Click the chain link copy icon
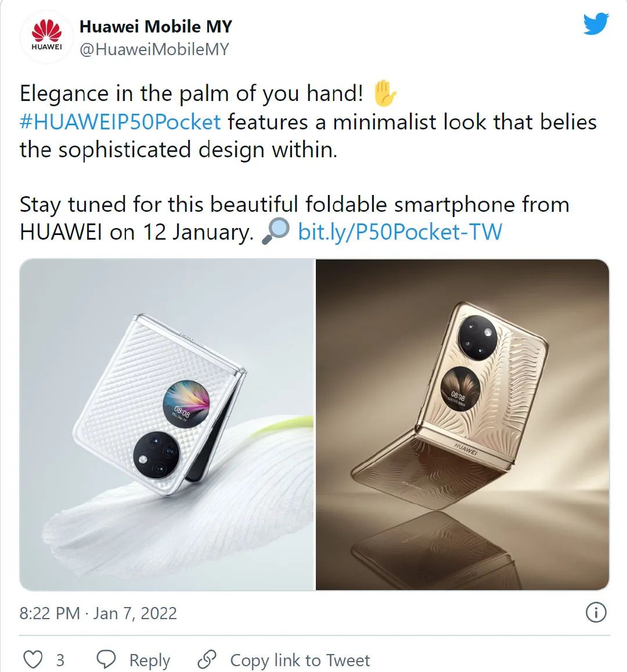The image size is (627, 672). click(207, 659)
